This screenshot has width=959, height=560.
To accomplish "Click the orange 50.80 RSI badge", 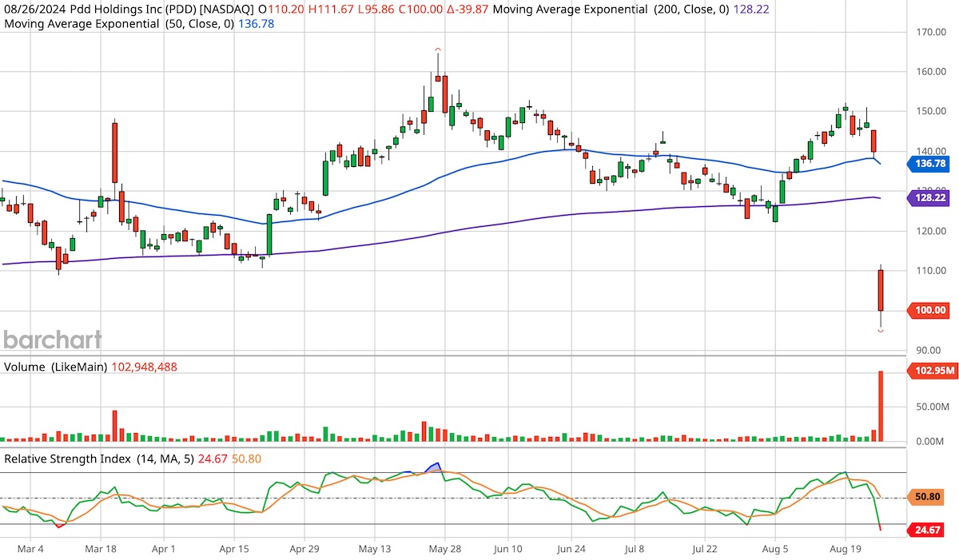I will (x=927, y=496).
